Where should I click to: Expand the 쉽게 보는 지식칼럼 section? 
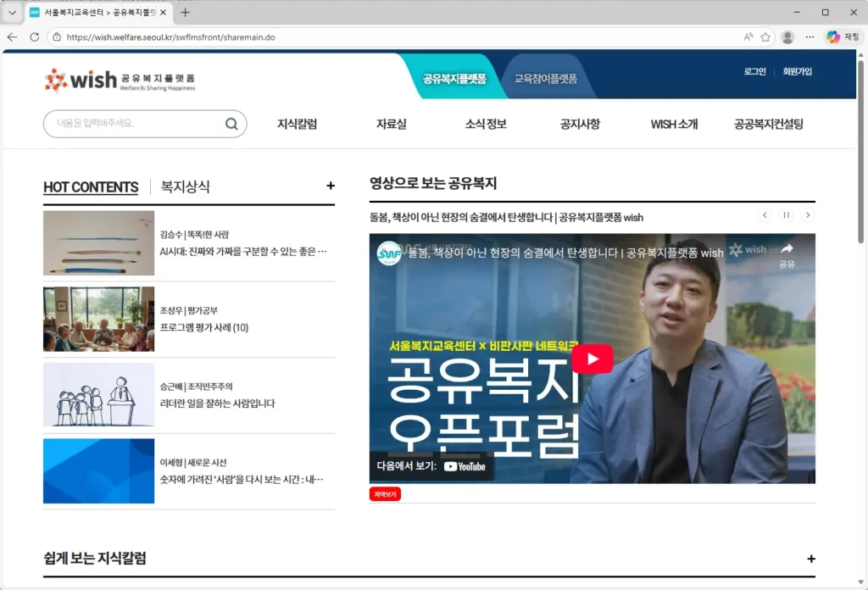[811, 558]
